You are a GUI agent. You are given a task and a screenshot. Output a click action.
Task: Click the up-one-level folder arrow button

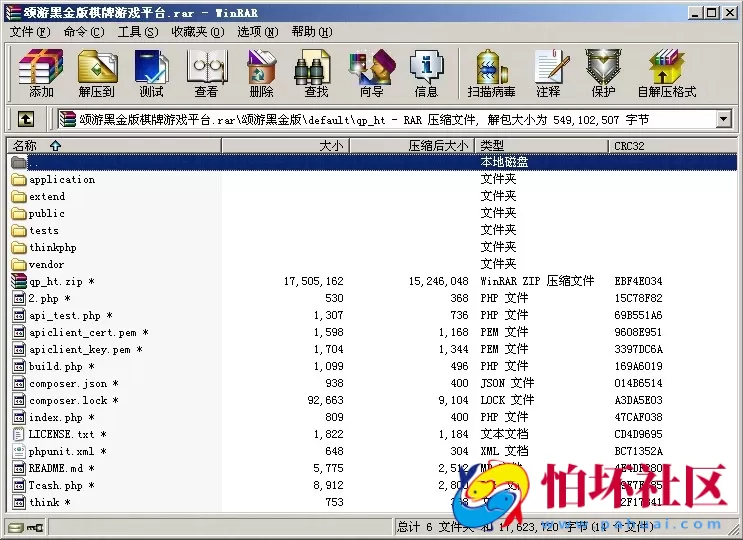[x=26, y=119]
